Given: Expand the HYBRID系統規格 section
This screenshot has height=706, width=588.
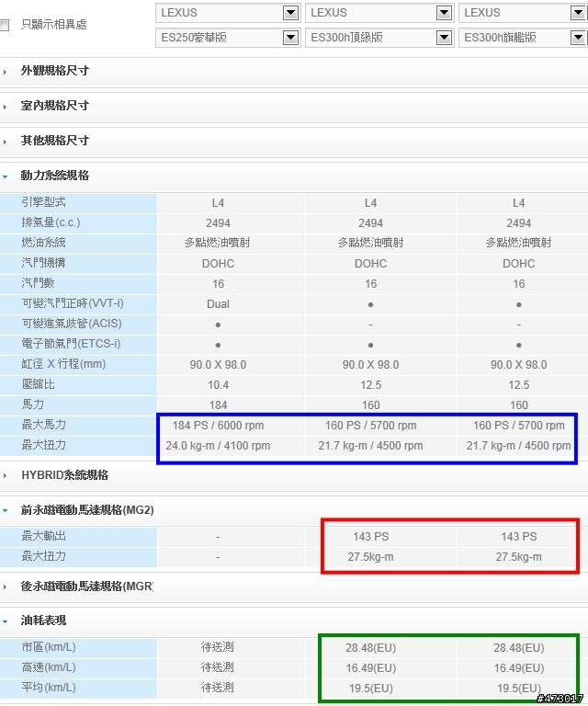Looking at the screenshot, I should 65,475.
